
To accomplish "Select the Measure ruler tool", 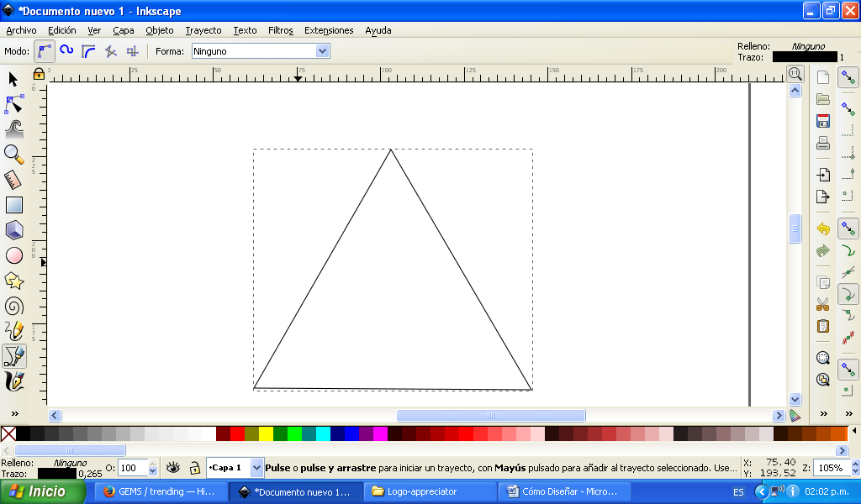I will coord(13,180).
